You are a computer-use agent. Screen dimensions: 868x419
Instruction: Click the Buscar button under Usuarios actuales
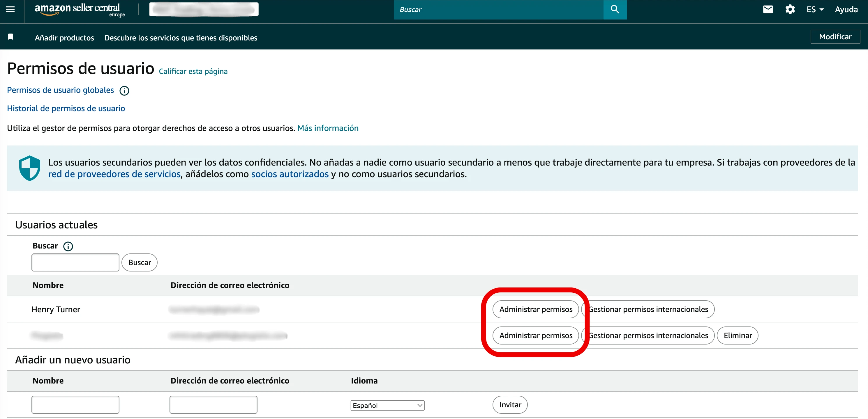click(140, 262)
